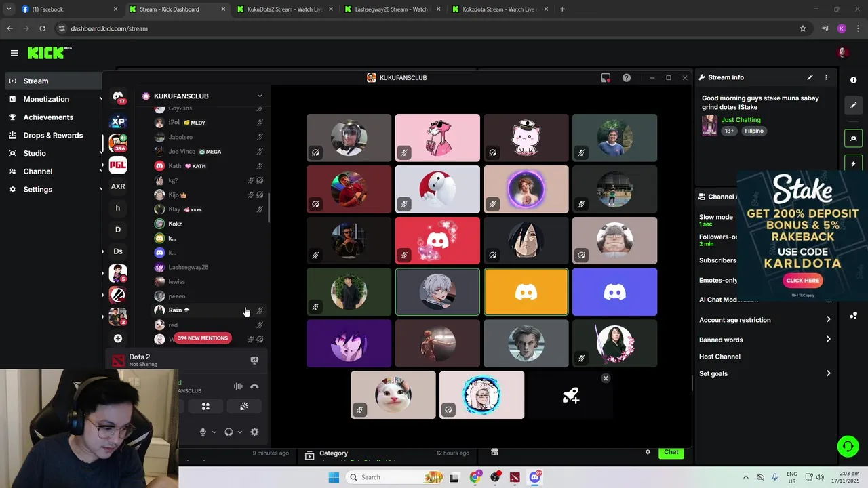The image size is (868, 488).
Task: Switch to Lashsegway28 Stream browser tab
Action: pos(392,9)
